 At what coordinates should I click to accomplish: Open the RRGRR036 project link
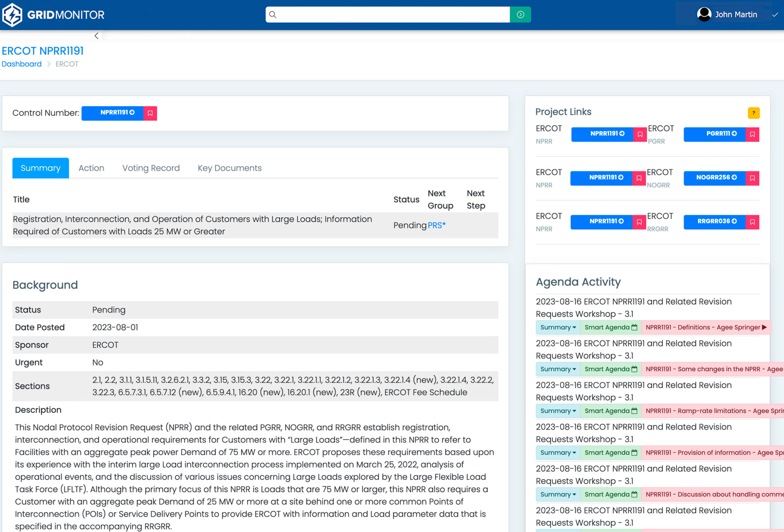[x=715, y=222]
